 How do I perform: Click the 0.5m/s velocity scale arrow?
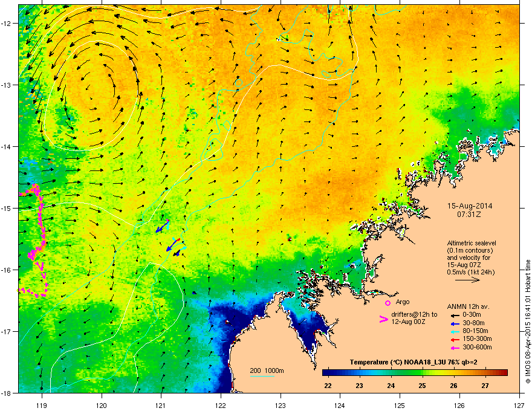click(x=467, y=280)
